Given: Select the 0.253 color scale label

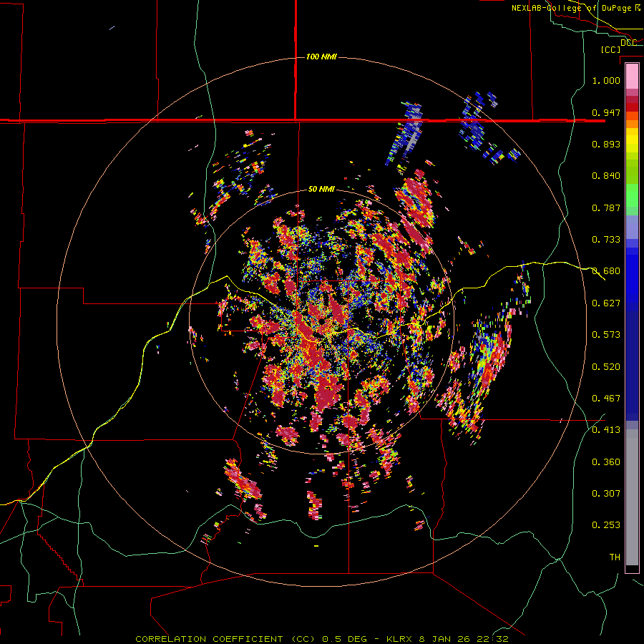Looking at the screenshot, I should (606, 525).
